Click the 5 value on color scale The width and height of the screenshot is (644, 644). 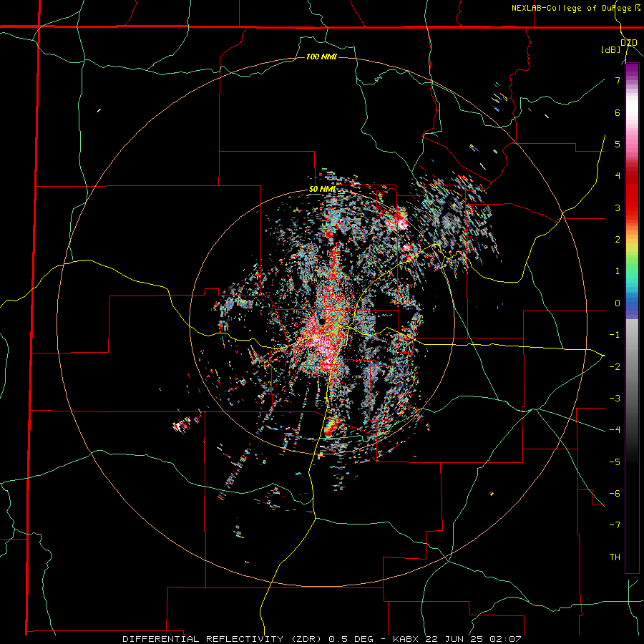[618, 144]
